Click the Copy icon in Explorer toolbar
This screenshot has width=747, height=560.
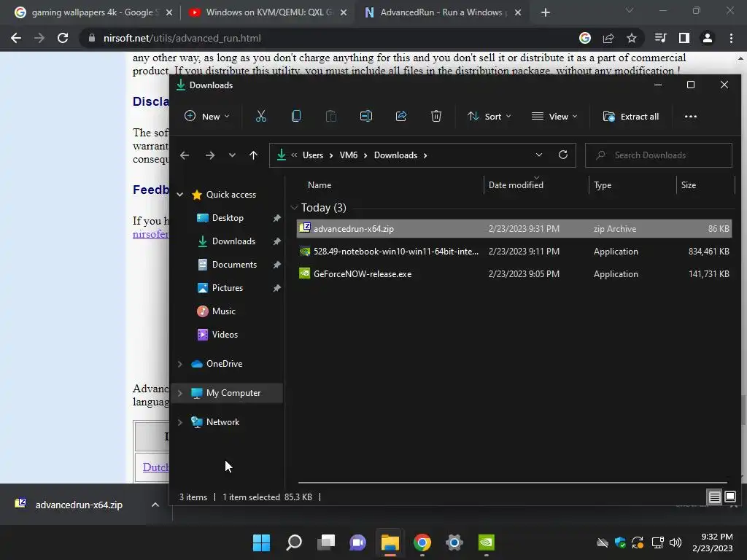[x=296, y=116]
